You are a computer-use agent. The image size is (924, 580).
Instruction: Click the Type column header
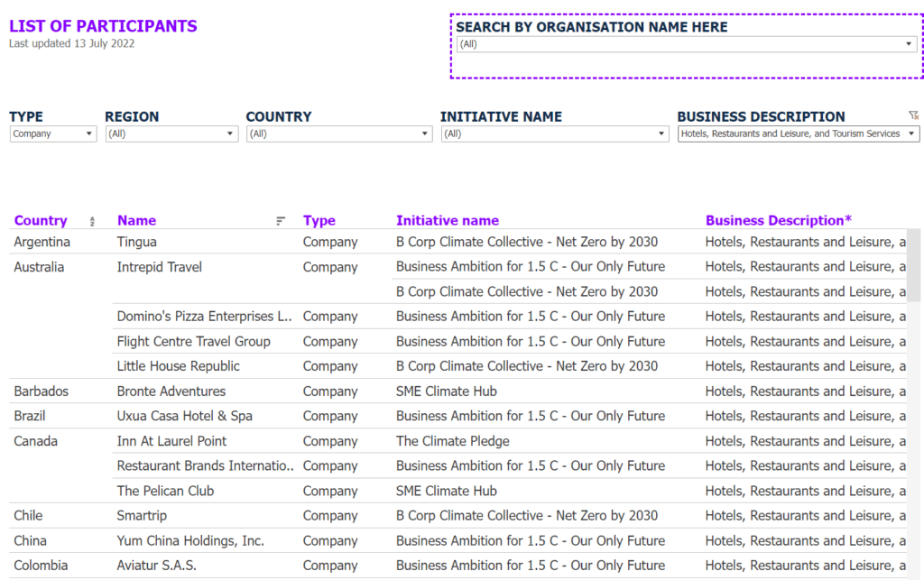point(319,221)
